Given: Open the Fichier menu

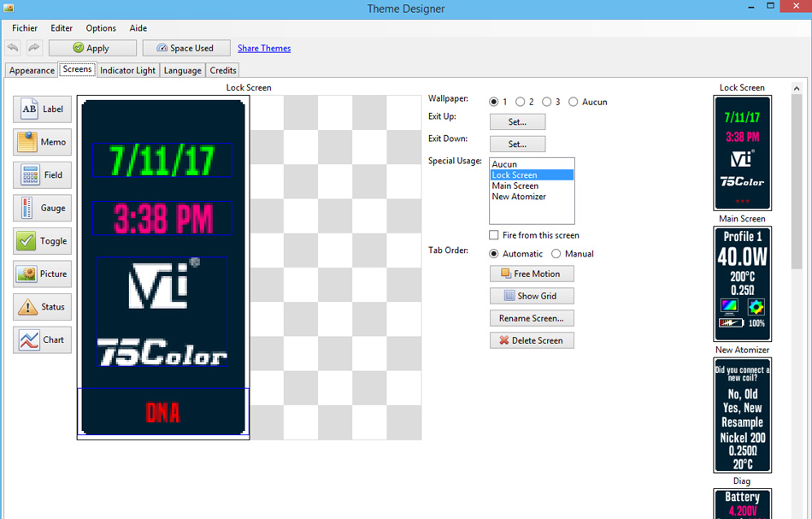Looking at the screenshot, I should tap(25, 28).
